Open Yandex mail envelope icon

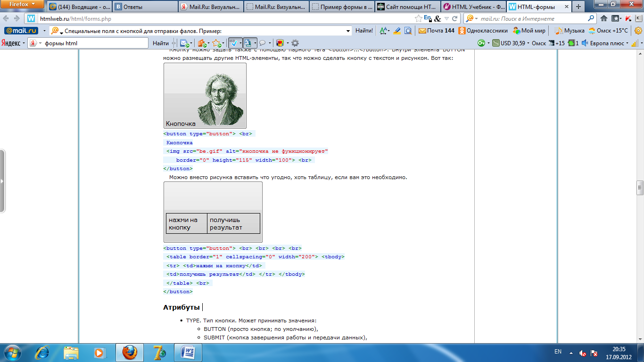[185, 43]
